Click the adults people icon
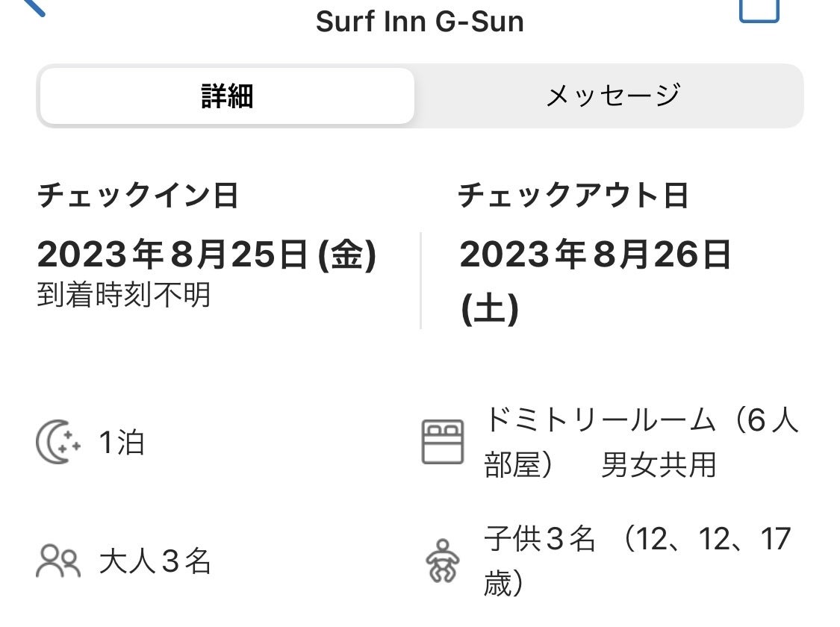 click(x=57, y=561)
